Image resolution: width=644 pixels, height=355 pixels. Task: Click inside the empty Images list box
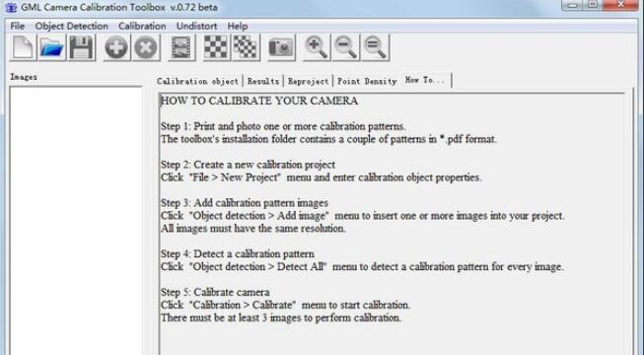[76, 221]
